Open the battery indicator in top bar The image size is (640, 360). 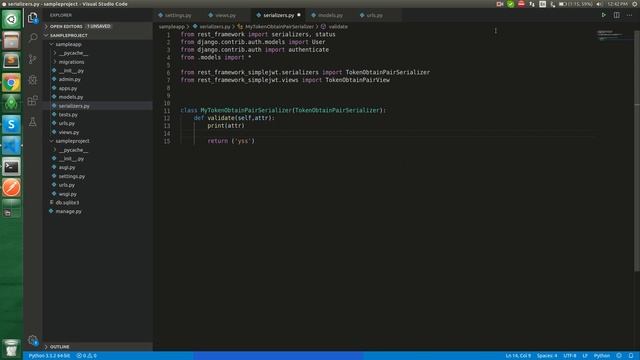(x=576, y=4)
